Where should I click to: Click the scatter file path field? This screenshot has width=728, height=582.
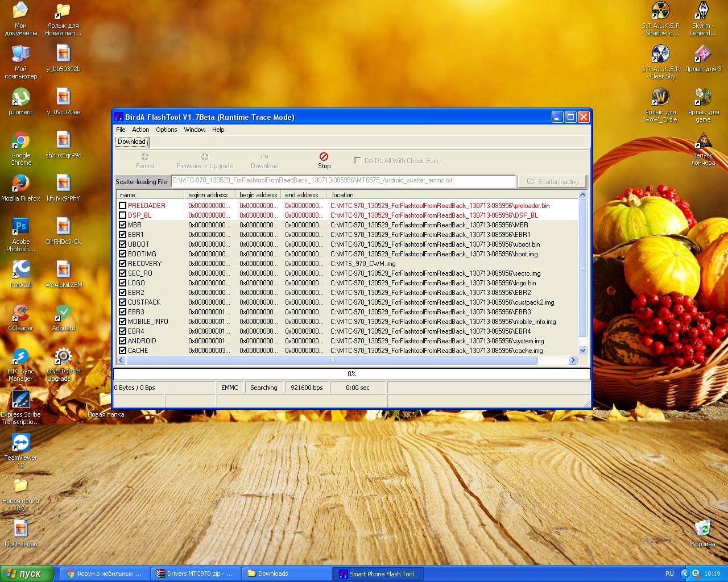[343, 181]
